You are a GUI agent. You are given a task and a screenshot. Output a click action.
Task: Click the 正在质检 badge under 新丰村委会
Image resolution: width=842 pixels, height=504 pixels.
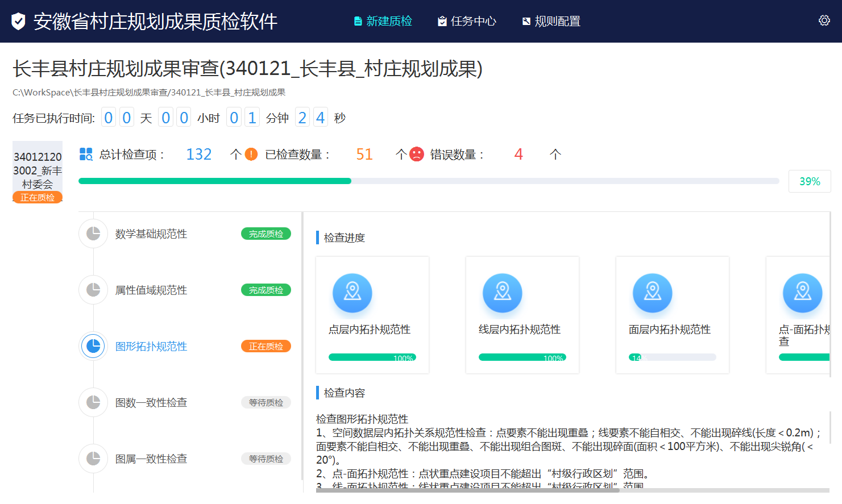38,198
